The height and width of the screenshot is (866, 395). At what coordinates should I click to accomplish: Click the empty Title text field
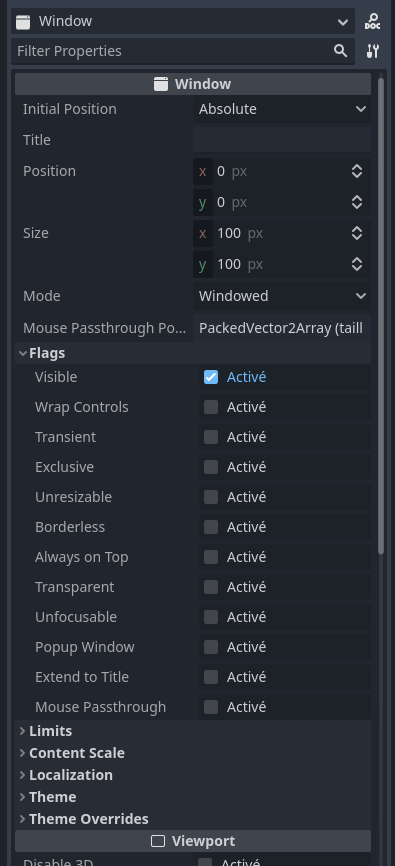pyautogui.click(x=282, y=140)
